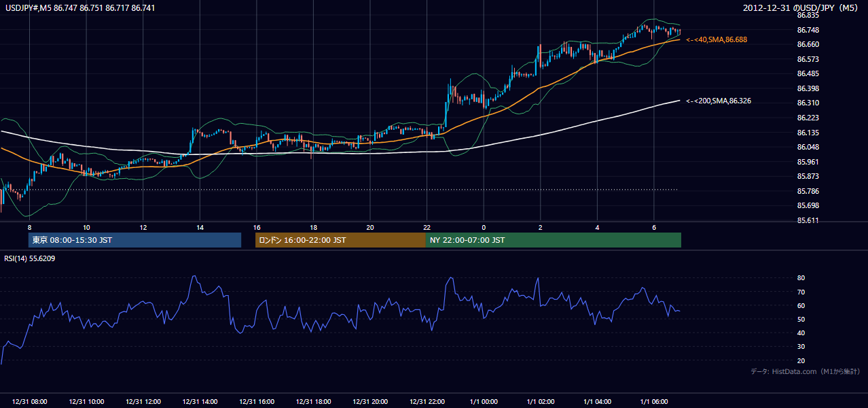This screenshot has width=868, height=408.
Task: Click the 1/1 00:00 time label
Action: (x=484, y=402)
